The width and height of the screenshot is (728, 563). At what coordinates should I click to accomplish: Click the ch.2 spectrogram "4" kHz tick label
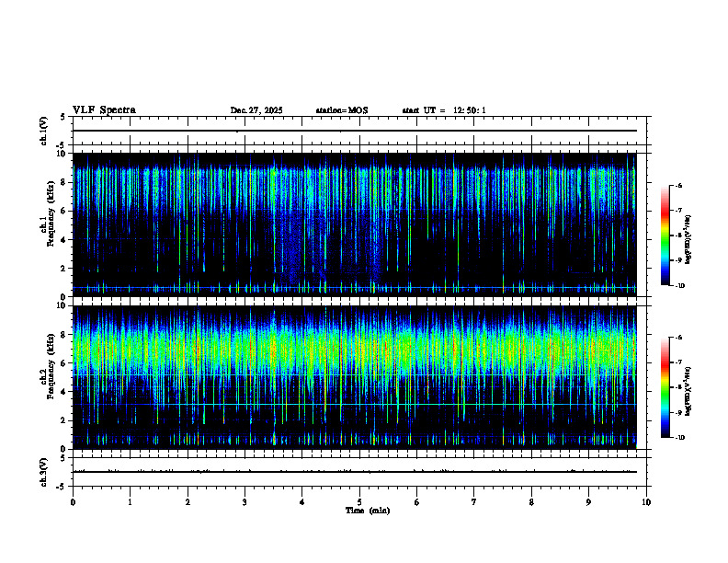pos(63,392)
